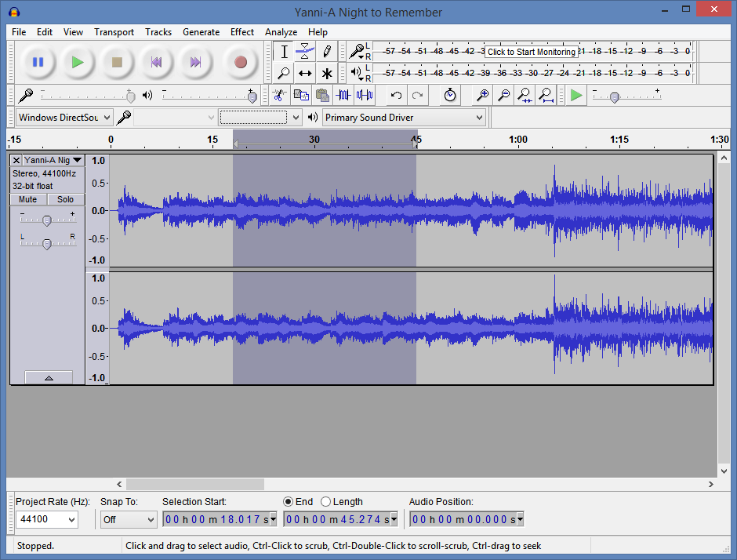
Task: Click the Pause transport button
Action: point(38,62)
